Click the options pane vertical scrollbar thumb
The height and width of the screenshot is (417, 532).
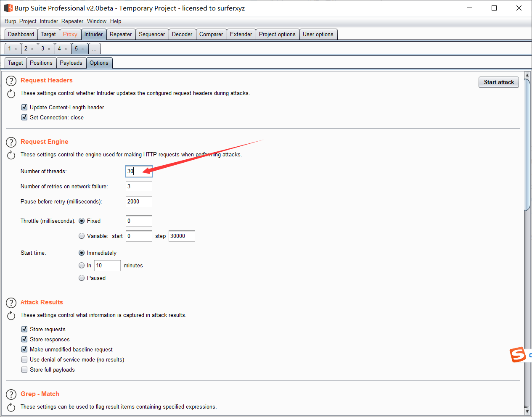tap(527, 144)
